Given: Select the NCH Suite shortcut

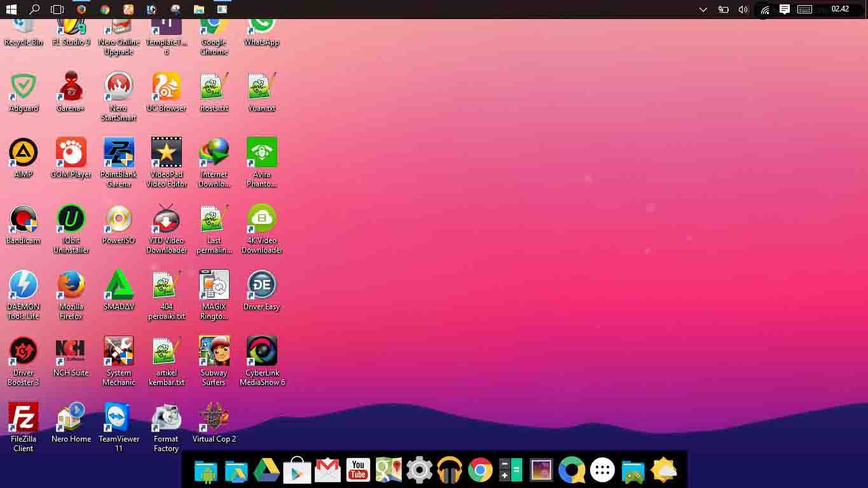Looking at the screenshot, I should click(71, 356).
